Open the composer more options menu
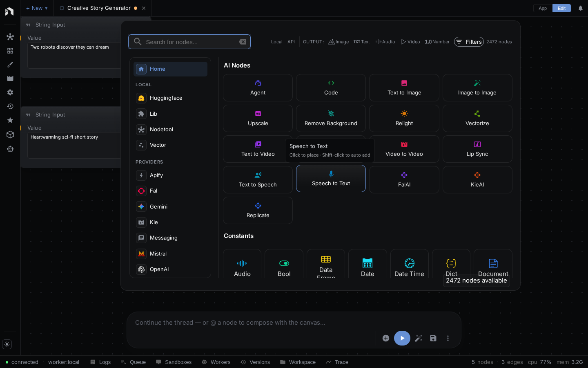This screenshot has width=588, height=368. [x=448, y=338]
